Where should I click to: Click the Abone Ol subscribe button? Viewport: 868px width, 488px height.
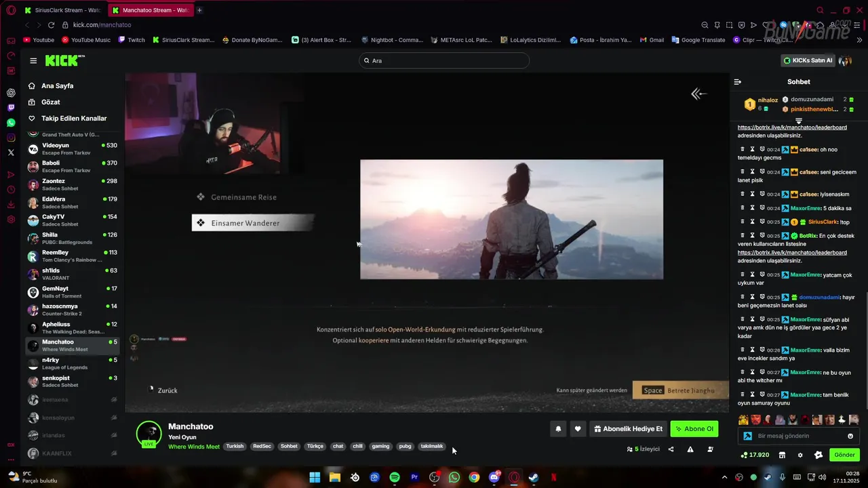pos(694,429)
